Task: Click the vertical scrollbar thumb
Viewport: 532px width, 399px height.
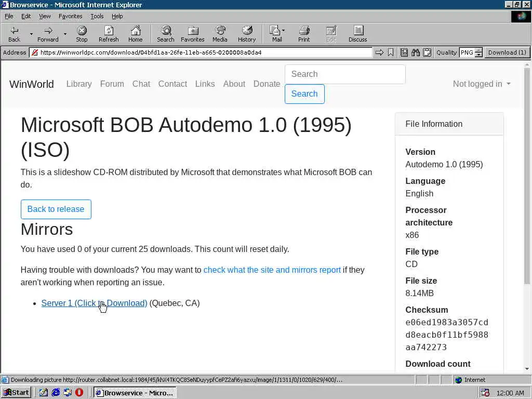Action: [x=527, y=177]
